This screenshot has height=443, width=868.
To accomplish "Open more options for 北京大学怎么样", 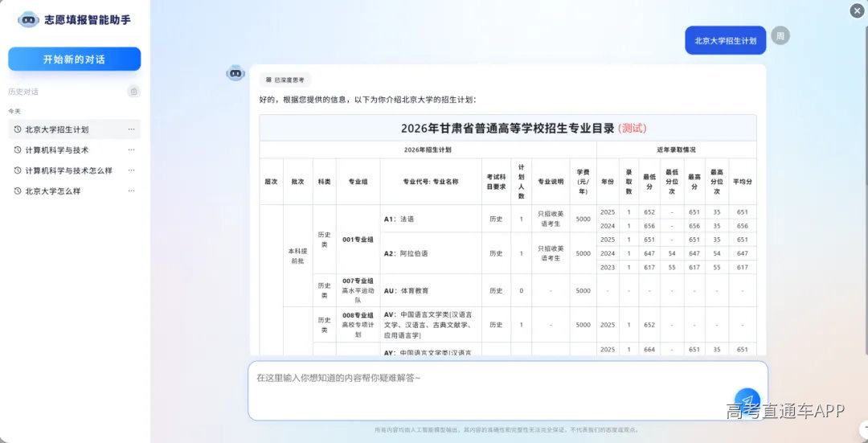I will (131, 191).
